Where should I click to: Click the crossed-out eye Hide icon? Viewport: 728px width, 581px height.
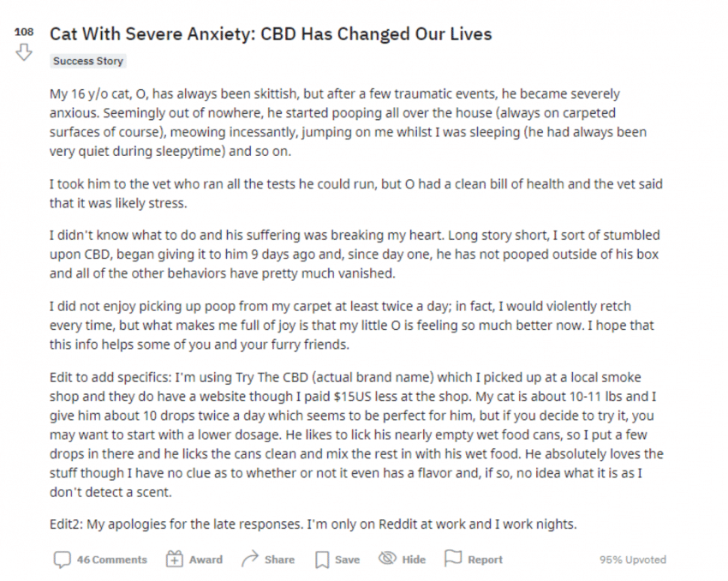coord(387,558)
